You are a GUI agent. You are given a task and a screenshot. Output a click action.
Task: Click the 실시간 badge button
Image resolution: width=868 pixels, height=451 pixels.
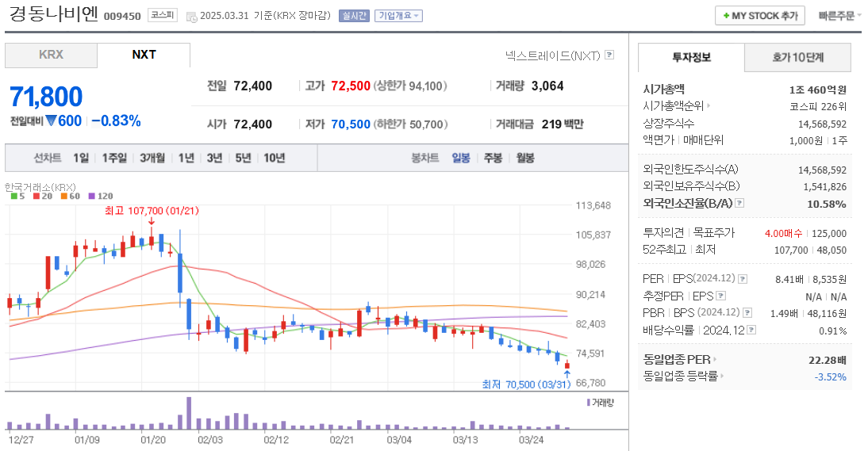[355, 16]
